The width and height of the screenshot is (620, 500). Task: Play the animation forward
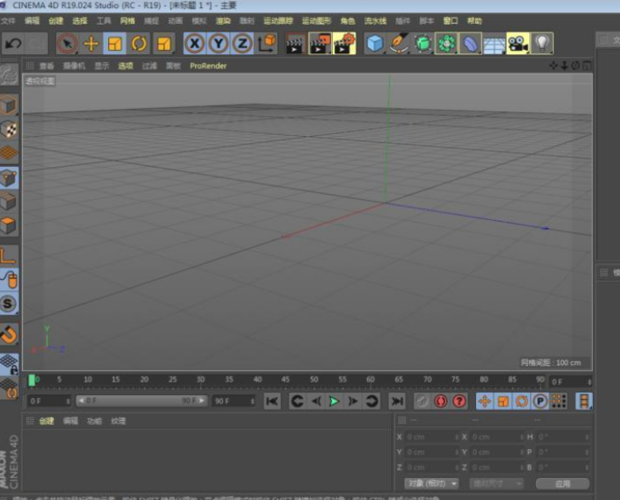point(334,401)
